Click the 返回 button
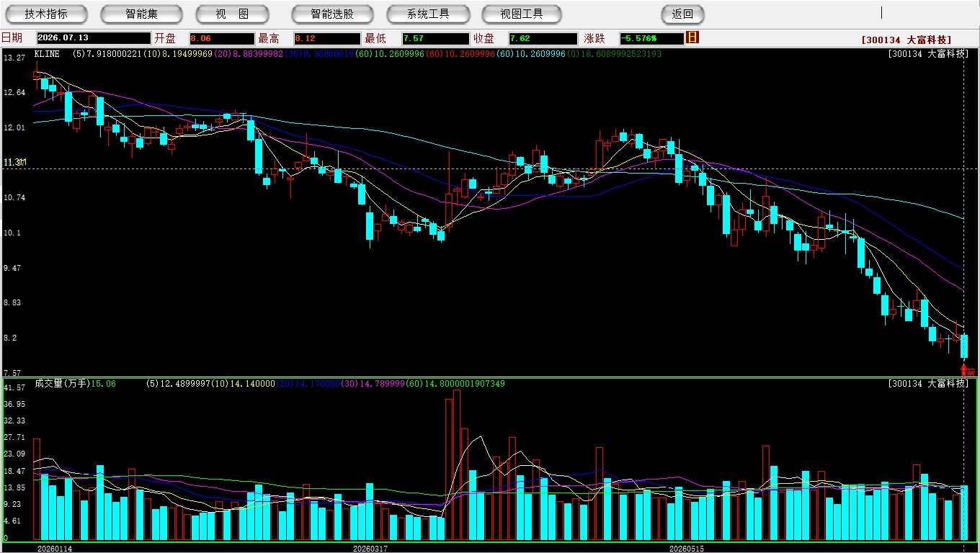 click(682, 14)
